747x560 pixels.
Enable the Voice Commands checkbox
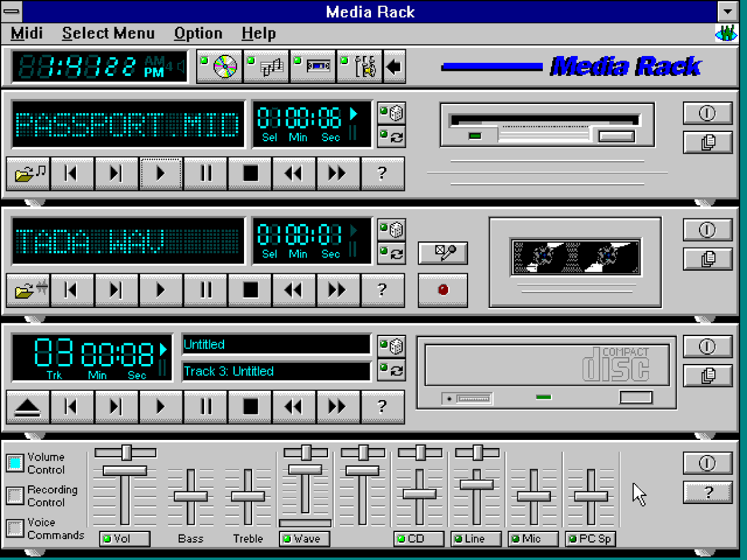tap(15, 528)
